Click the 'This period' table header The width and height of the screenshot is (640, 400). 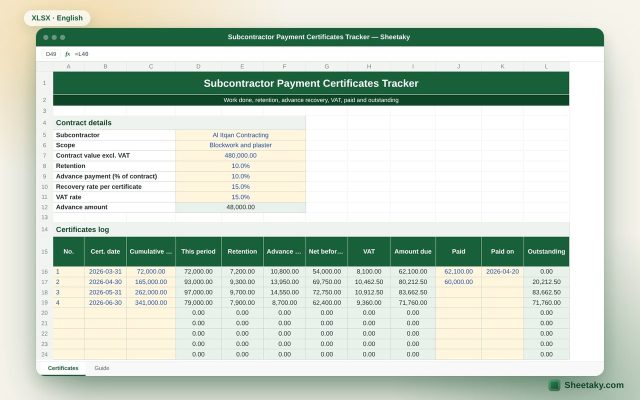click(198, 252)
